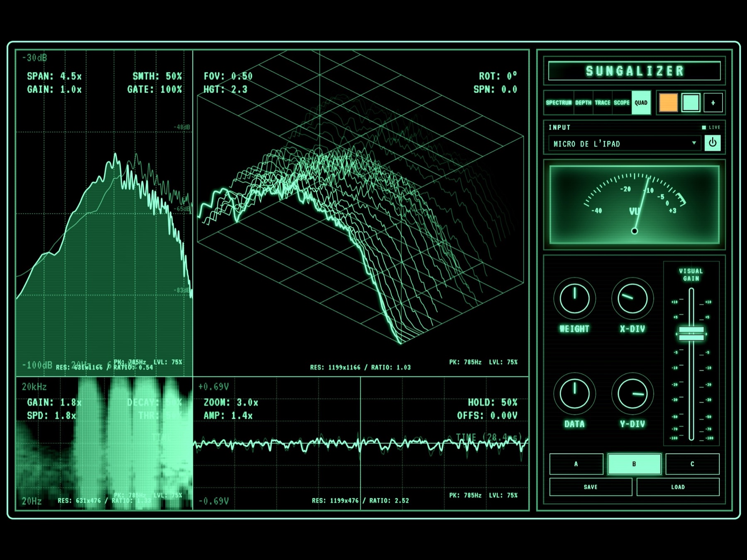
Task: Click the INPUT section label
Action: [559, 127]
